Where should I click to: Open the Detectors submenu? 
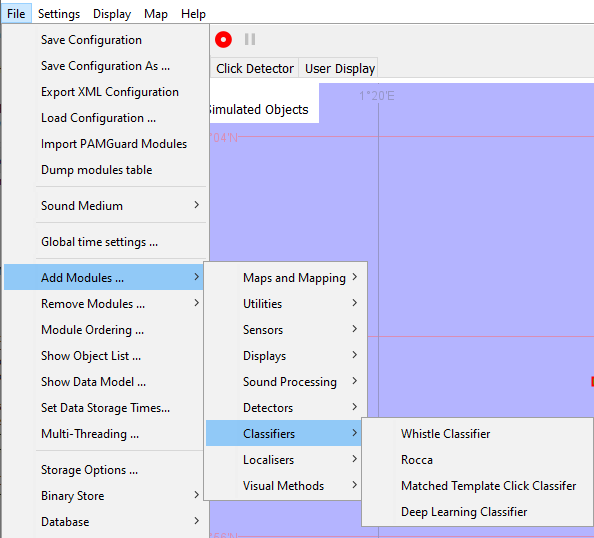[285, 408]
